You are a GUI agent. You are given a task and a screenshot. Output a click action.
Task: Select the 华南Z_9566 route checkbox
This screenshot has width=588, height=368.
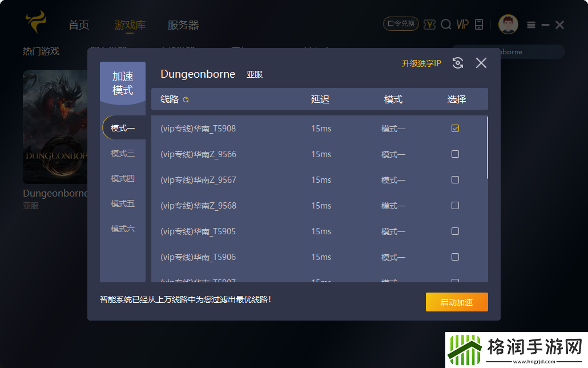pos(455,154)
